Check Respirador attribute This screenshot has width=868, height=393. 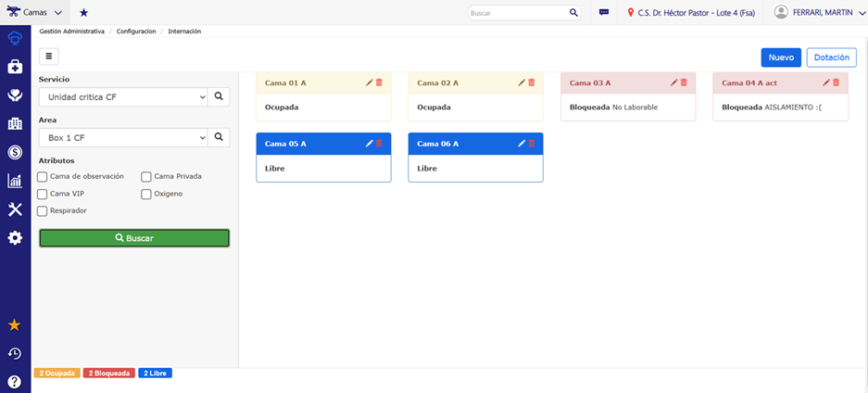point(42,211)
